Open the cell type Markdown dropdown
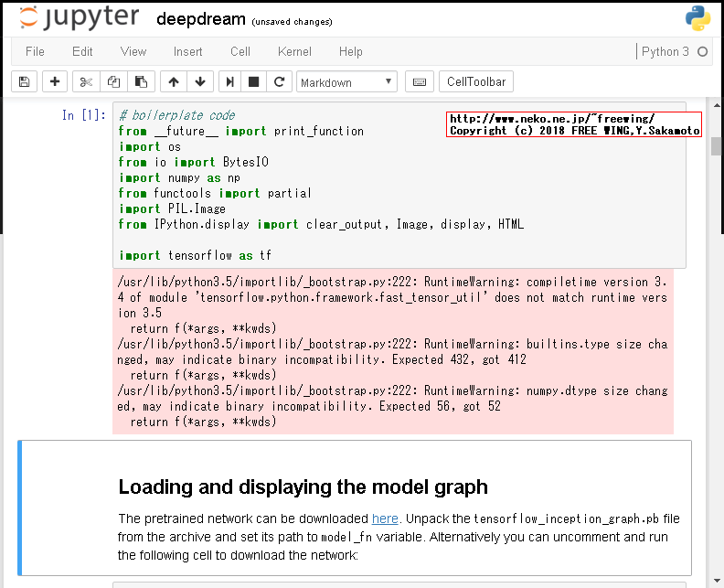The width and height of the screenshot is (724, 588). pyautogui.click(x=346, y=82)
